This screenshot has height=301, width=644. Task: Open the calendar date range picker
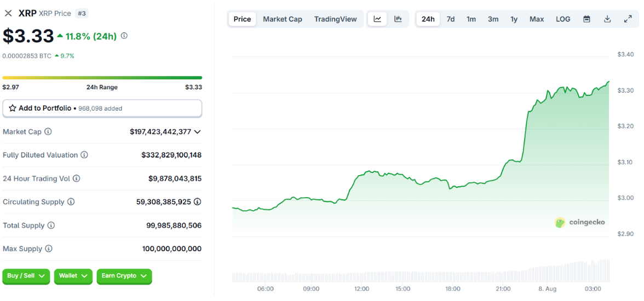click(586, 19)
